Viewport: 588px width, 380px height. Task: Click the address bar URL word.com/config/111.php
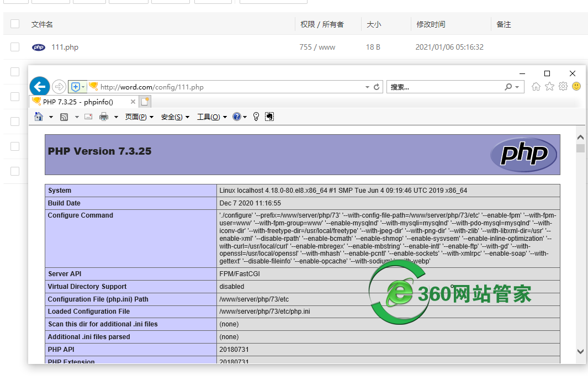(x=152, y=87)
